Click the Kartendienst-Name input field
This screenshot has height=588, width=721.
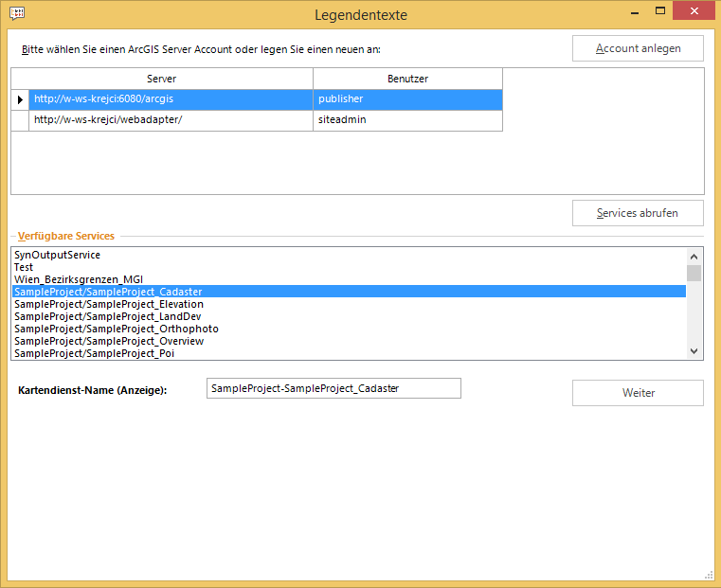333,388
